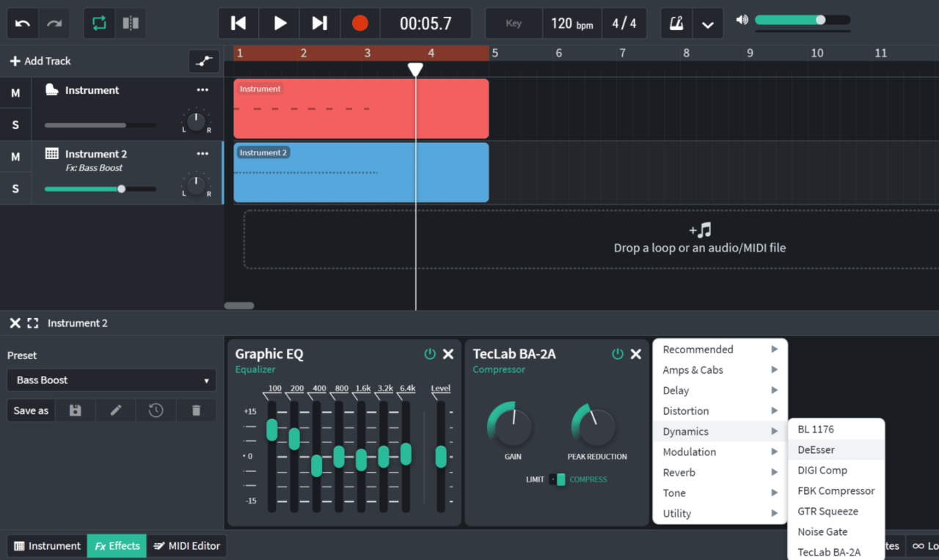The width and height of the screenshot is (939, 560).
Task: Click the 00:05.7 time display
Action: (425, 23)
